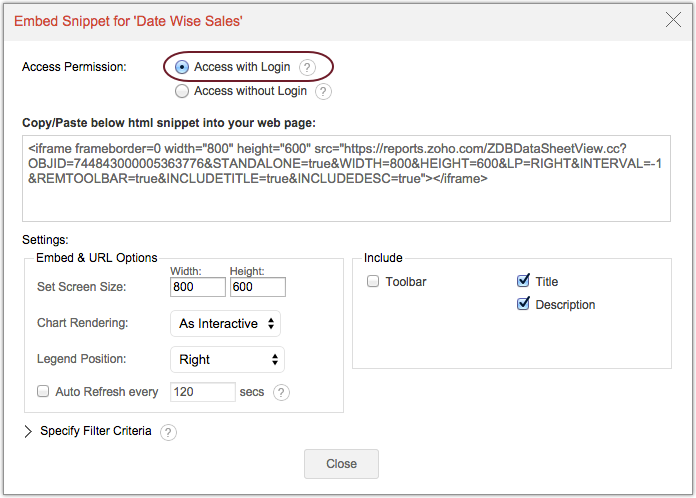Viewport: 696px width, 498px height.
Task: Select Access without Login radio button
Action: 182,91
